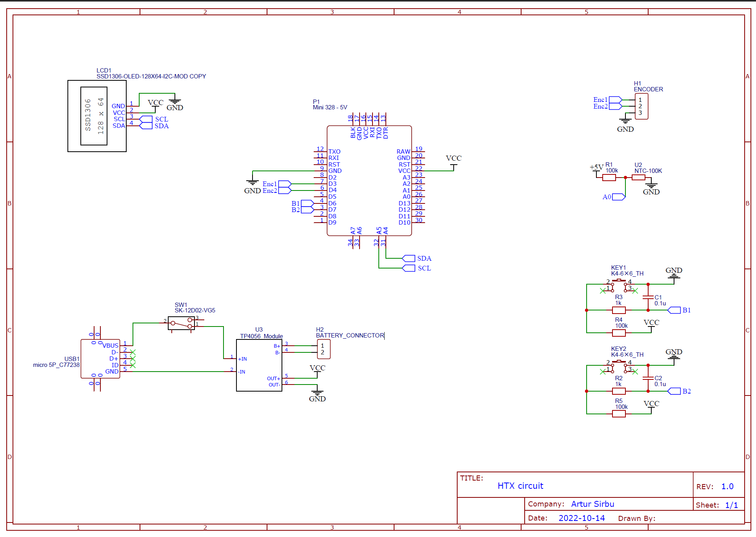Click the B2 net port near KEY2
Screen dimensions: 756x537
click(674, 391)
